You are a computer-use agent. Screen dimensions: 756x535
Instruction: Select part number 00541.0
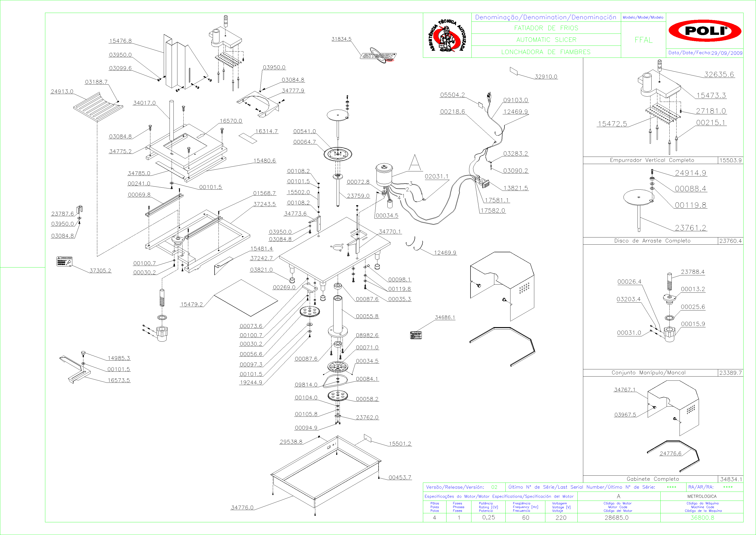(x=305, y=131)
